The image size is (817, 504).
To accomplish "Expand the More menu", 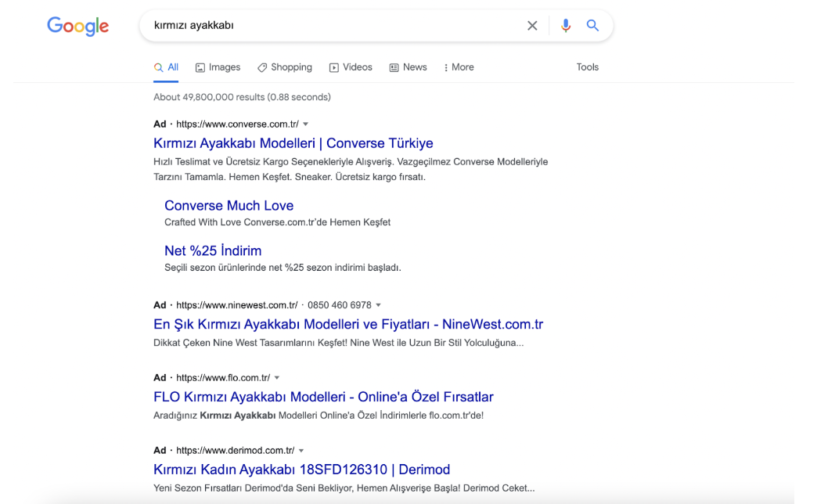I will pos(459,67).
